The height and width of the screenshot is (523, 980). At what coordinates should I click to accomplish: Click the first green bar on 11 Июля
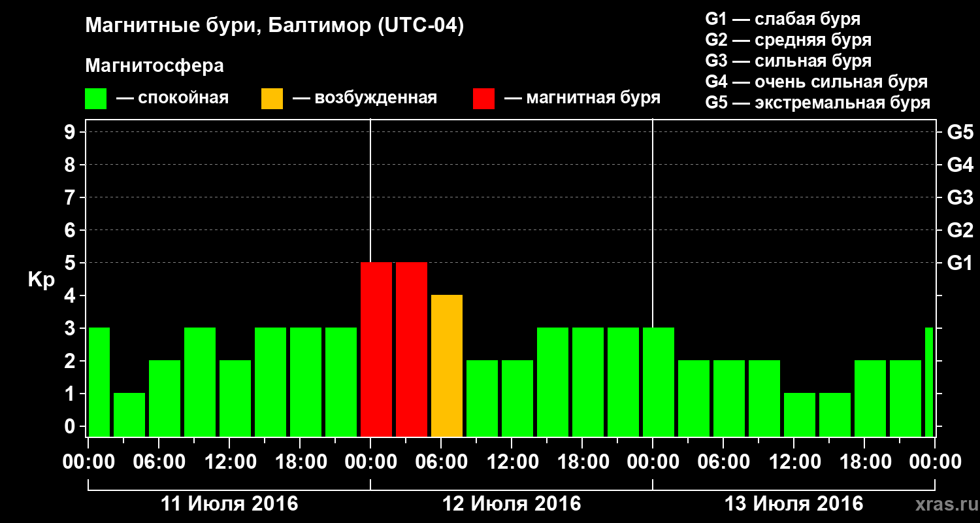99,382
